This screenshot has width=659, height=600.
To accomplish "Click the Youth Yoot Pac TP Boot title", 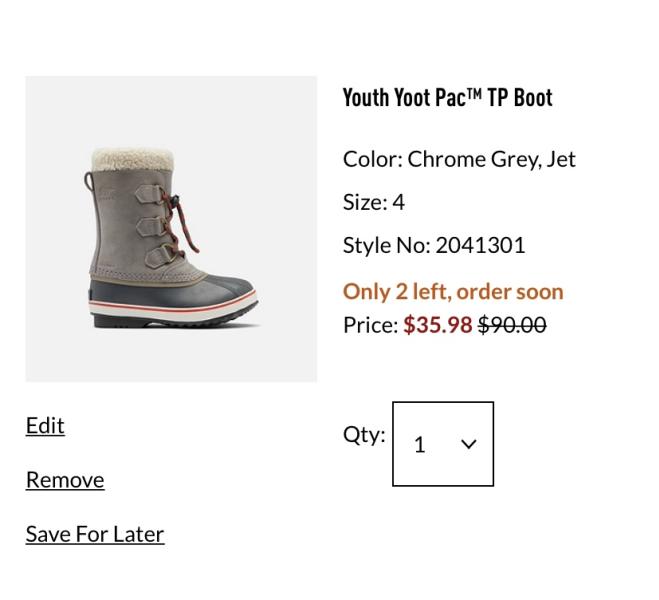I will tap(448, 97).
